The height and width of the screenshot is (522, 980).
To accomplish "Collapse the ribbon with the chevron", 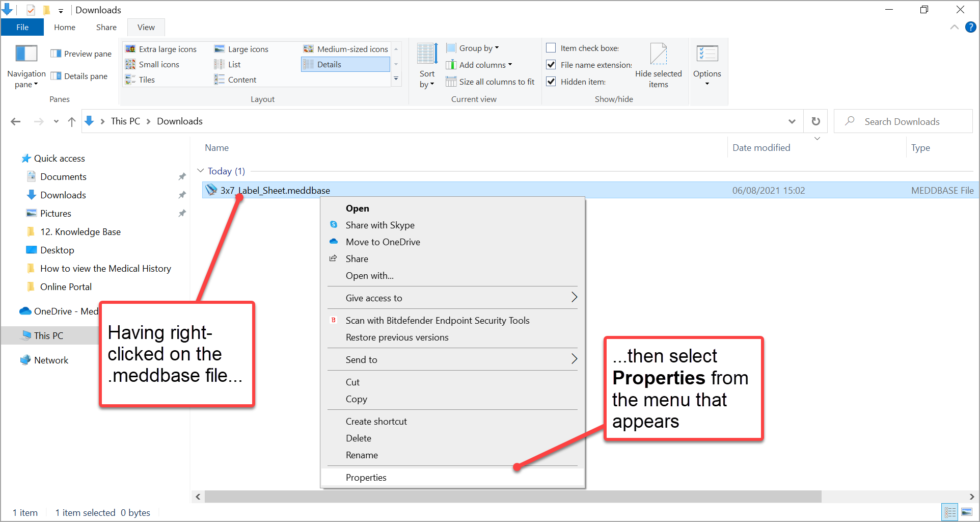I will pos(955,28).
